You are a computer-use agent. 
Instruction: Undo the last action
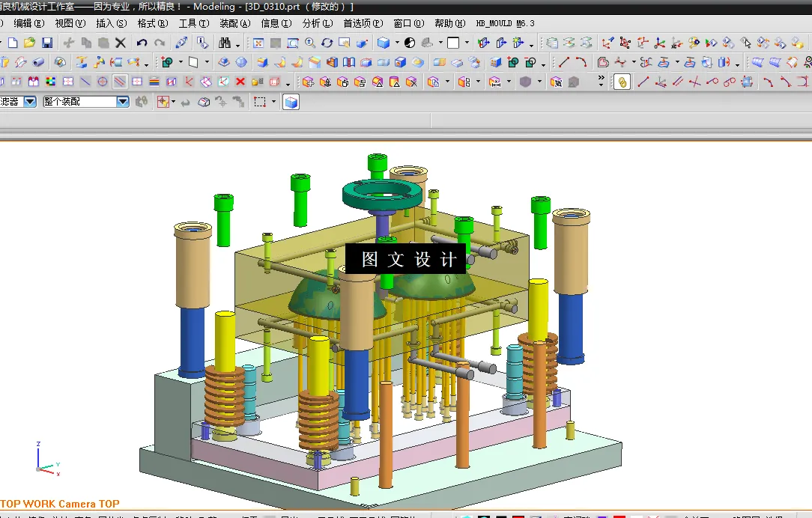[142, 43]
